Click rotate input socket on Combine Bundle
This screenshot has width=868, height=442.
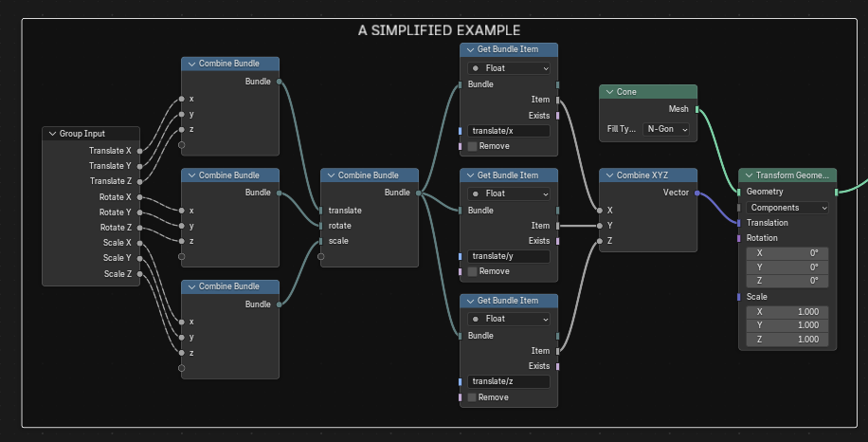tap(320, 226)
